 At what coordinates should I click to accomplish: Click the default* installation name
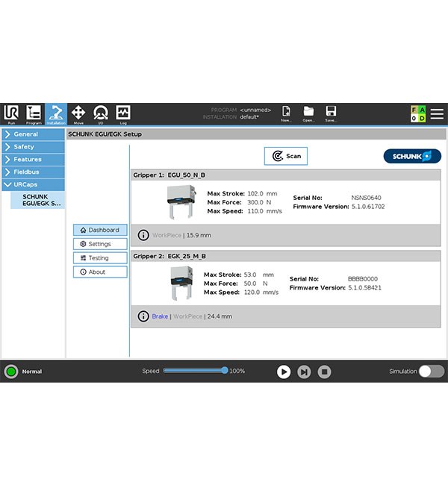[249, 117]
